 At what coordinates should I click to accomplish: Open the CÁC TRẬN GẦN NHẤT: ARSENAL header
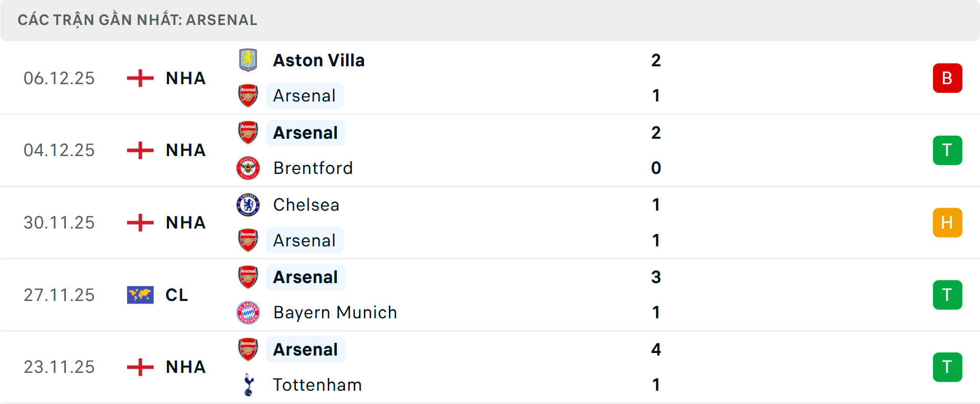[x=137, y=20]
